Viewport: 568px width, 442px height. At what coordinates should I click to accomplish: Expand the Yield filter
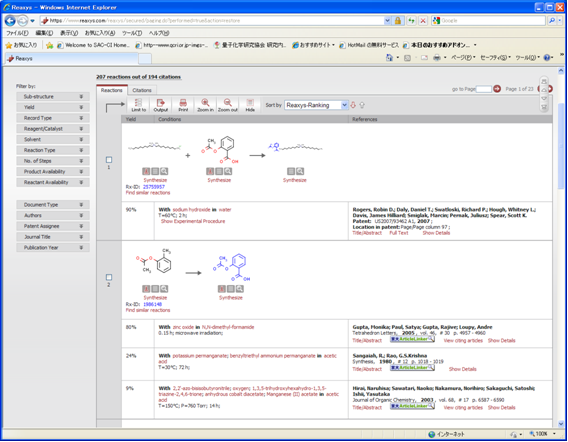click(x=53, y=107)
